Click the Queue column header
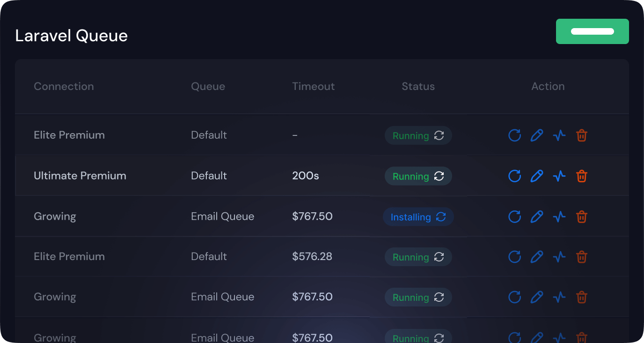 pos(208,86)
